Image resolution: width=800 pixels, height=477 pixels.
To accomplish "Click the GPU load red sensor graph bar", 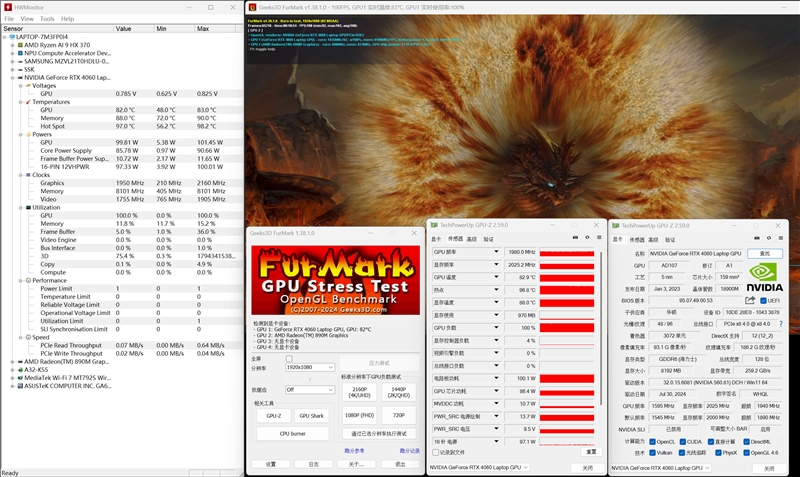I will (567, 328).
